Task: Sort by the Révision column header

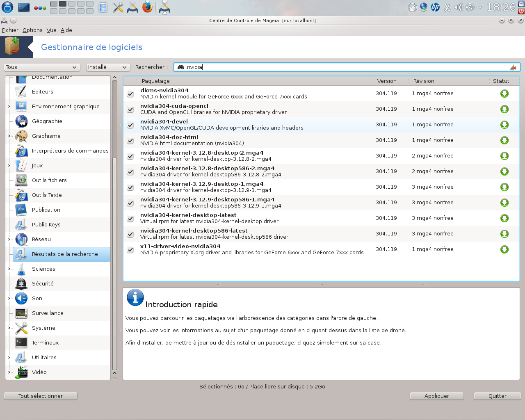Action: pyautogui.click(x=449, y=81)
